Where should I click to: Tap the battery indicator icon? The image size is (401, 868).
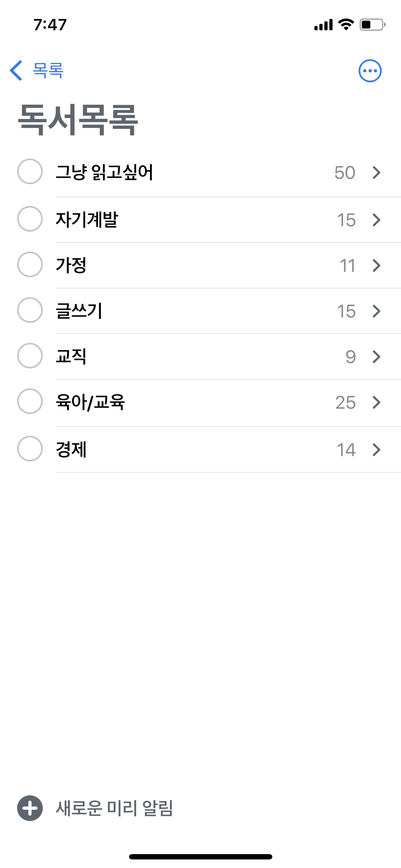pyautogui.click(x=372, y=25)
